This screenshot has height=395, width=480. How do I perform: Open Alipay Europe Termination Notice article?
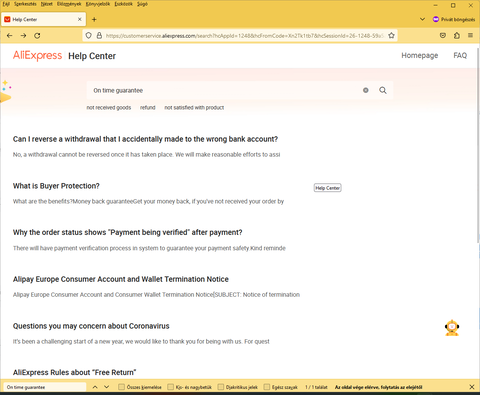point(121,279)
